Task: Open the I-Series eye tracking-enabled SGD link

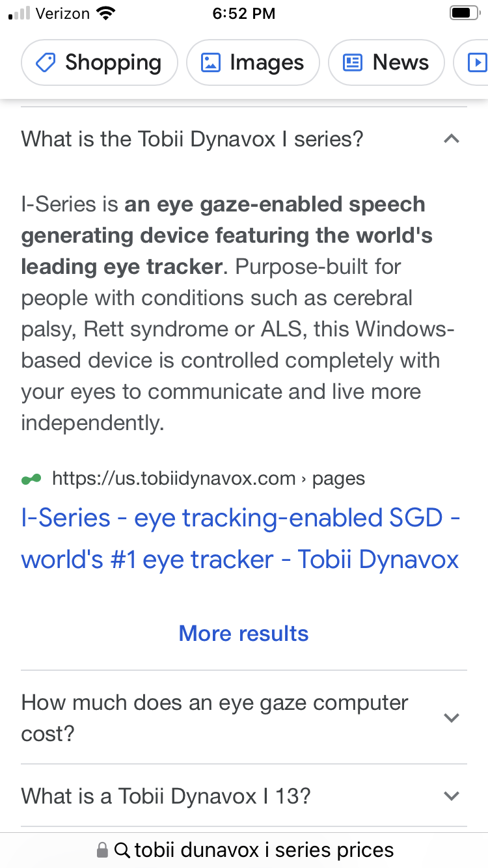Action: pyautogui.click(x=240, y=539)
